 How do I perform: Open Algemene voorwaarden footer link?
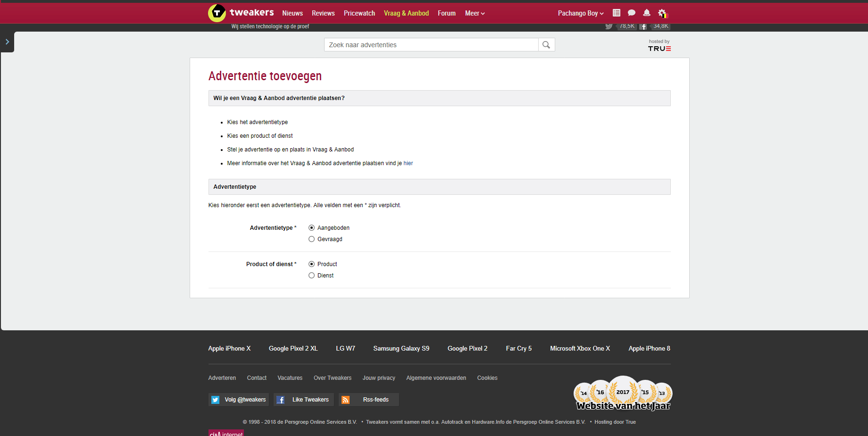pos(436,378)
